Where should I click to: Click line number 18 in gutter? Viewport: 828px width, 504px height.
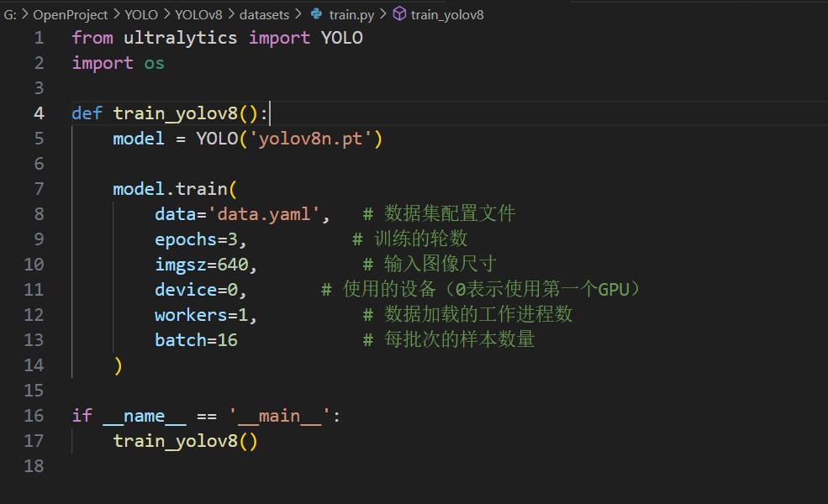(x=34, y=466)
